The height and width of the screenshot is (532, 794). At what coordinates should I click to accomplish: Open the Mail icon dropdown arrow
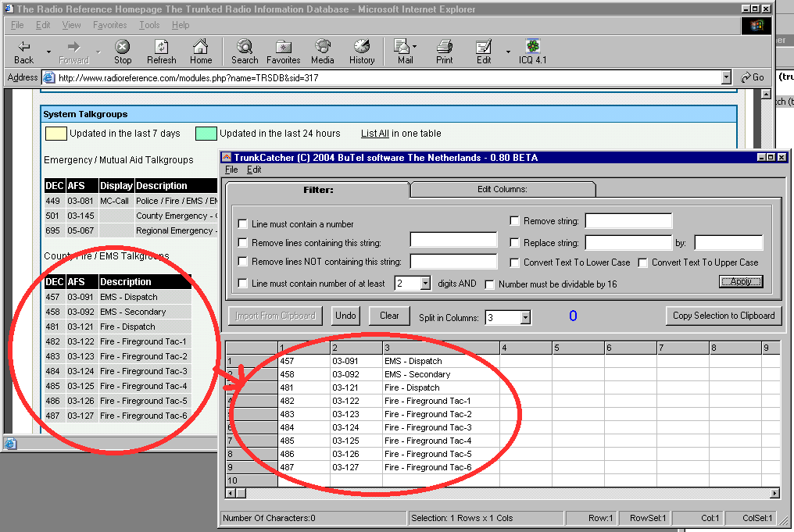click(415, 47)
